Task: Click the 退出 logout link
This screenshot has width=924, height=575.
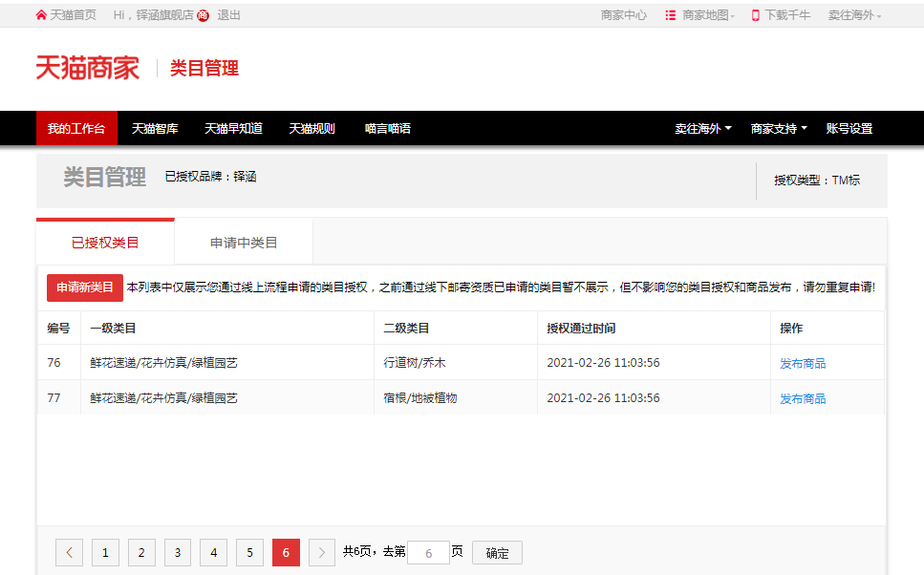Action: pos(228,15)
